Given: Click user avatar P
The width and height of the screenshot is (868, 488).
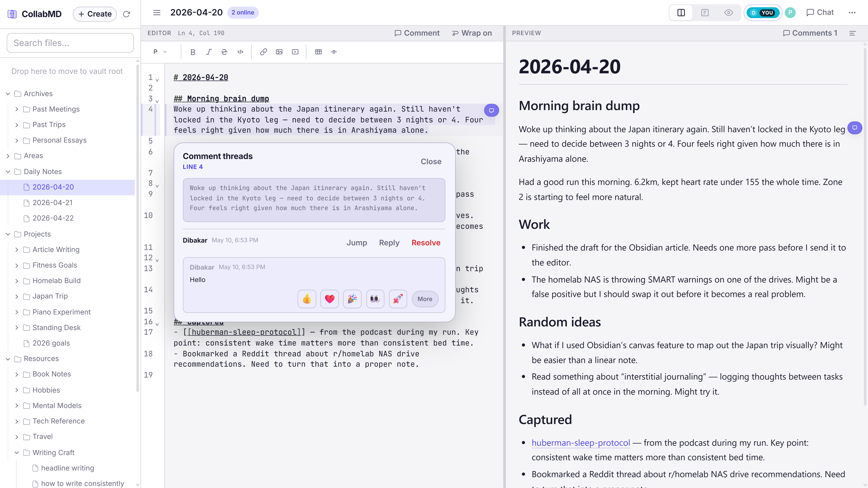Looking at the screenshot, I should tap(790, 12).
